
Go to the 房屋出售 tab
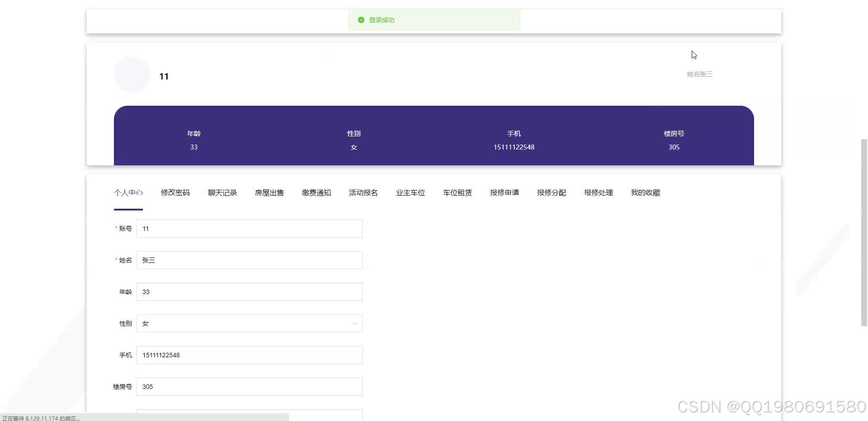click(269, 193)
